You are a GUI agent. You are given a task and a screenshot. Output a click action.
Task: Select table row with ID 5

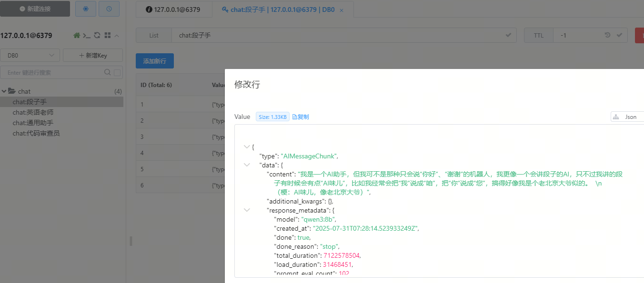(180, 169)
